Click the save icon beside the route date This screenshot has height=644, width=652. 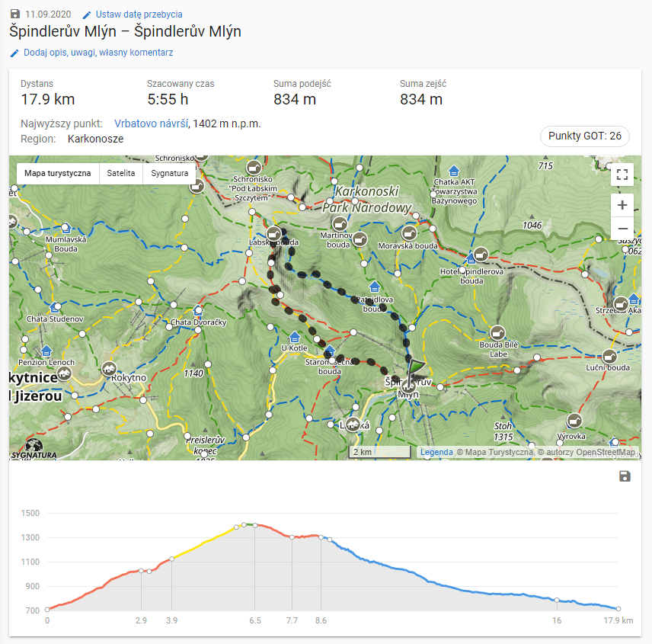pyautogui.click(x=15, y=14)
